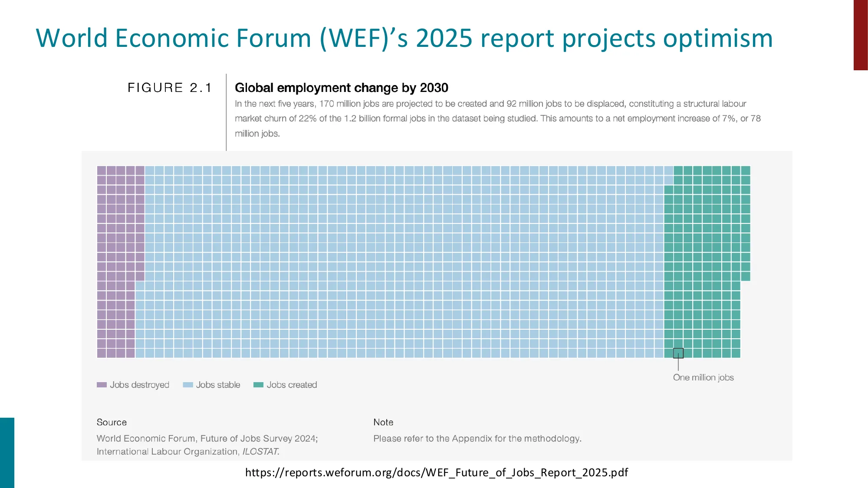Open the weforum.org report PDF link
The image size is (868, 488).
click(x=436, y=472)
